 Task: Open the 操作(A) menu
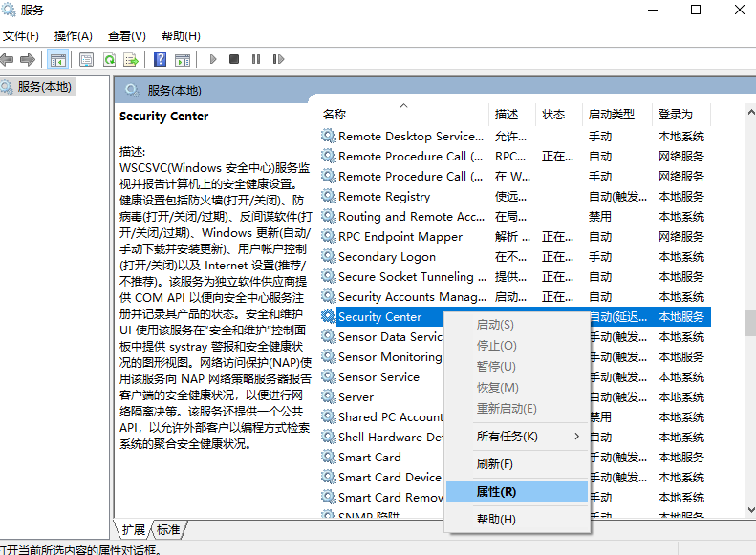tap(74, 35)
